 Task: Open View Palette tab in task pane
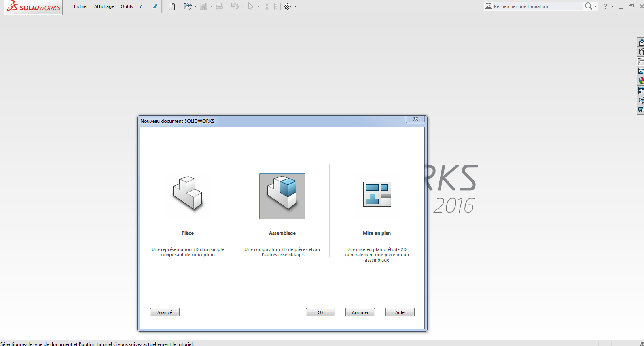(641, 71)
